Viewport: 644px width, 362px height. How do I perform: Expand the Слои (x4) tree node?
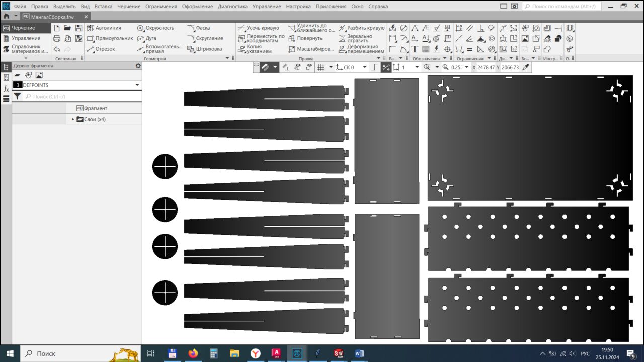pyautogui.click(x=73, y=119)
